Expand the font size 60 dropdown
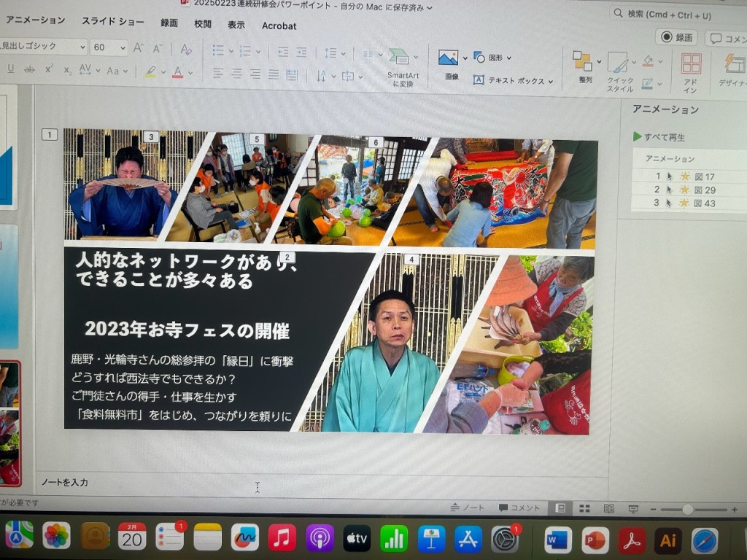747x560 pixels. click(122, 48)
